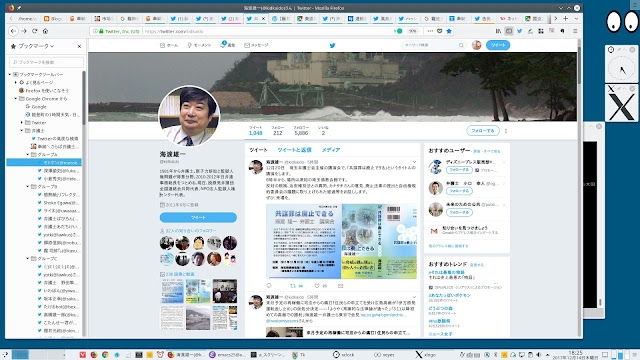
Task: Switch to the Blog tab
Action: pos(53,18)
